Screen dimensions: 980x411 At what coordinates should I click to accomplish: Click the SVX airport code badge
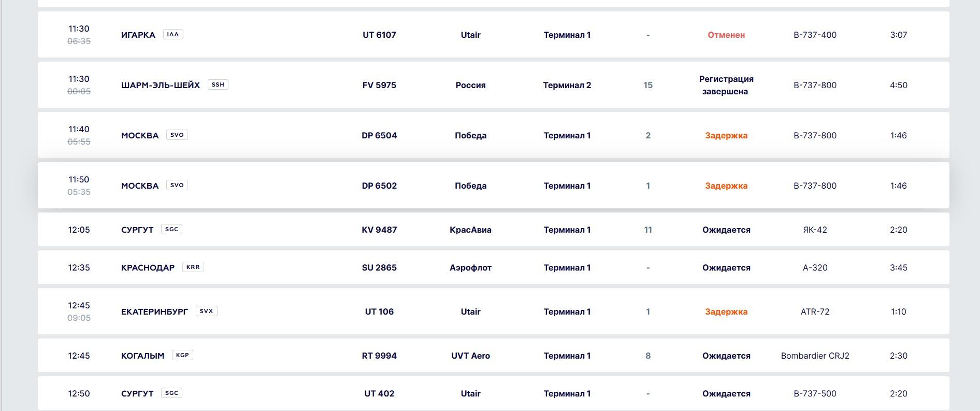[206, 311]
